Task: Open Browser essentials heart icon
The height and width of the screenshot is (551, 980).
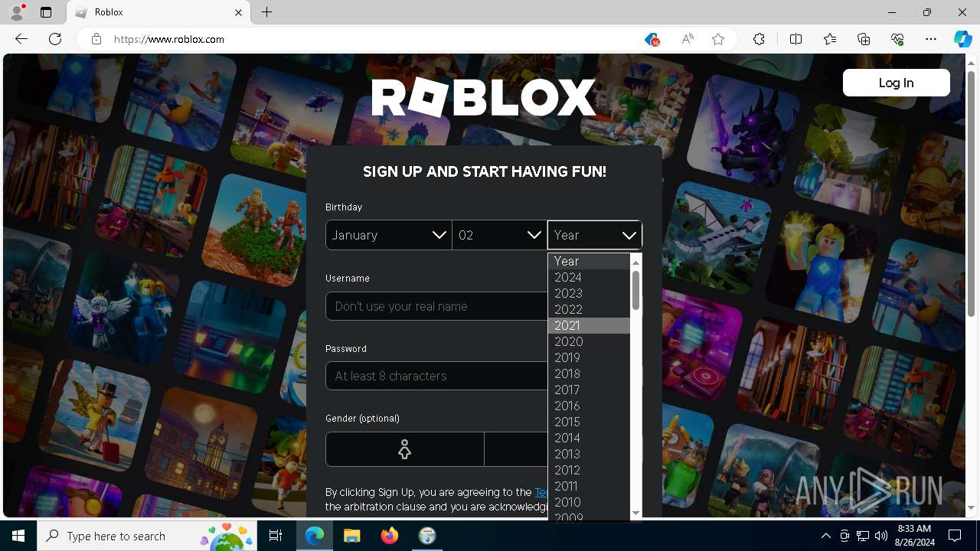Action: coord(897,39)
